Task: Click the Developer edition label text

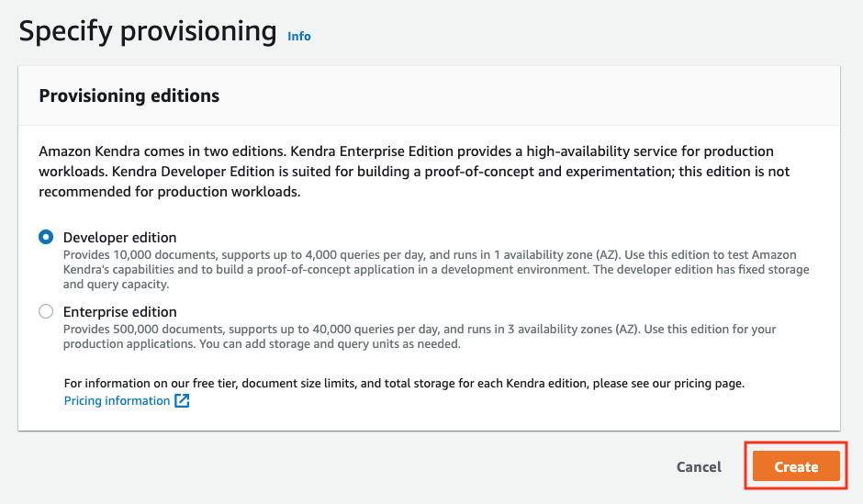Action: point(120,237)
